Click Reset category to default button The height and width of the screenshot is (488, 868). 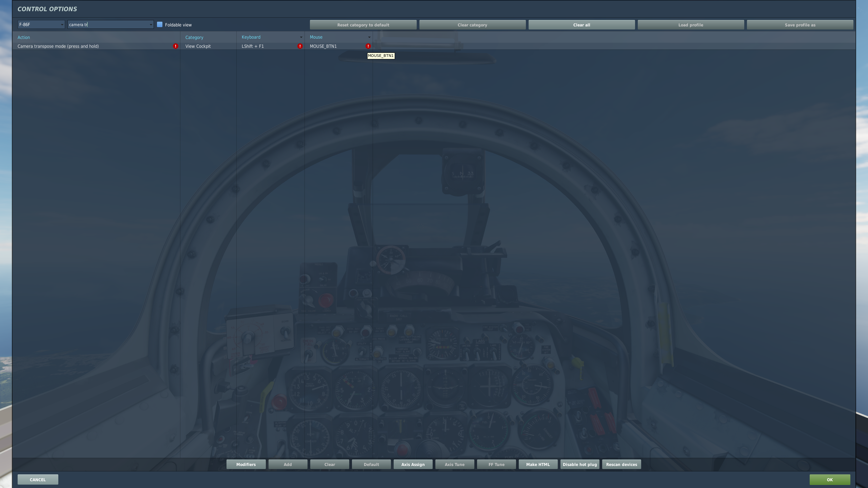[x=363, y=25]
